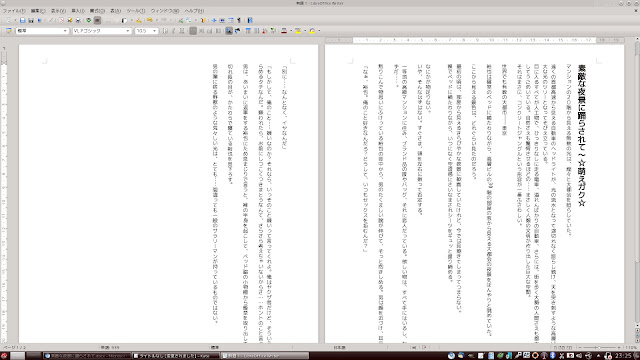
Task: Undo the last action
Action: click(149, 20)
